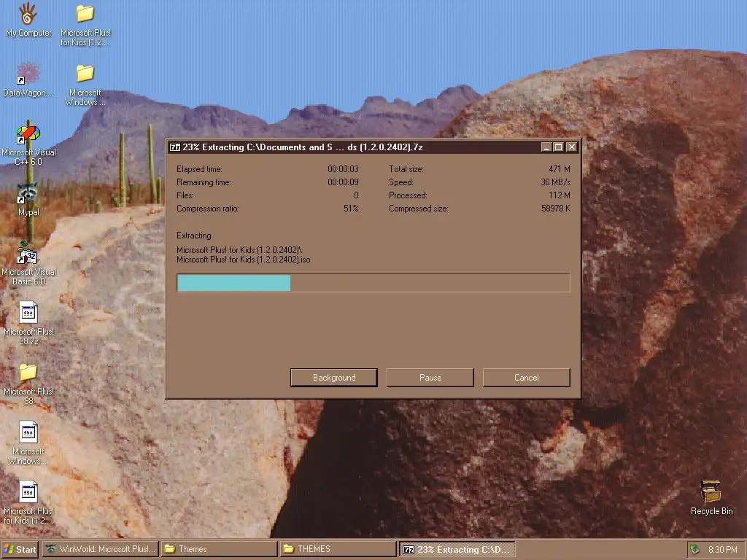Select the Mypal browser raccoon icon

coord(28,193)
